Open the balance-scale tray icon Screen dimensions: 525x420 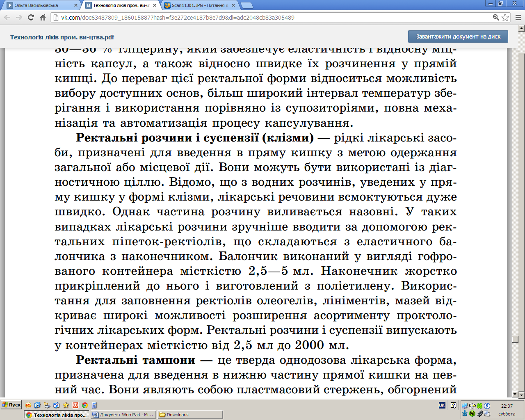click(472, 406)
